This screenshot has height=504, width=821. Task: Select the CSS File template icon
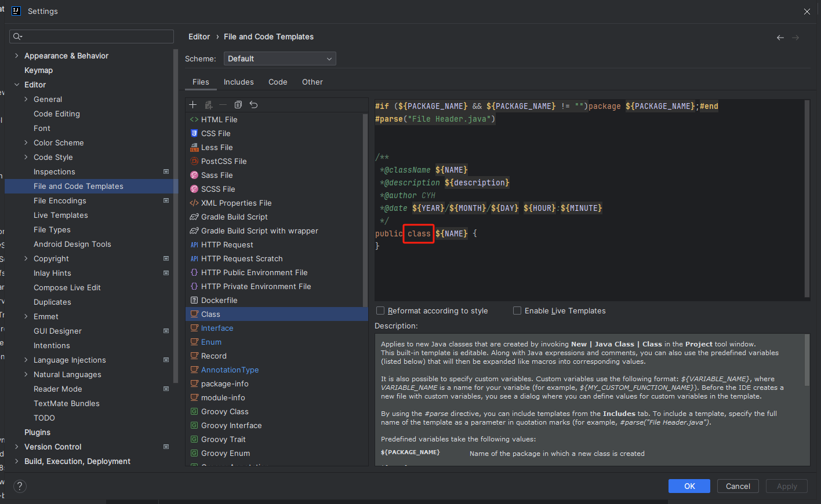click(x=194, y=133)
